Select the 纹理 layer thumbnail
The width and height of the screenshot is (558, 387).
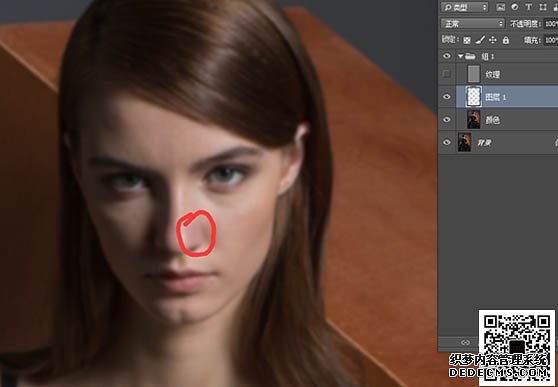pyautogui.click(x=473, y=74)
